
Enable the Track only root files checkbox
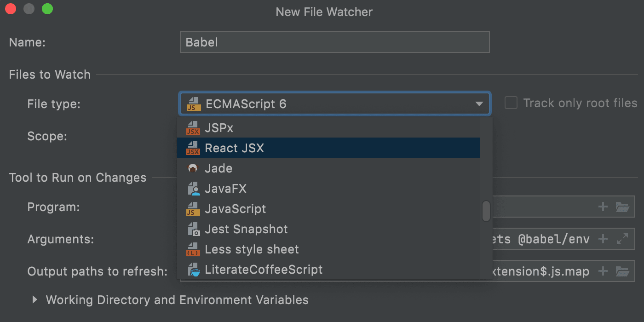pyautogui.click(x=511, y=103)
